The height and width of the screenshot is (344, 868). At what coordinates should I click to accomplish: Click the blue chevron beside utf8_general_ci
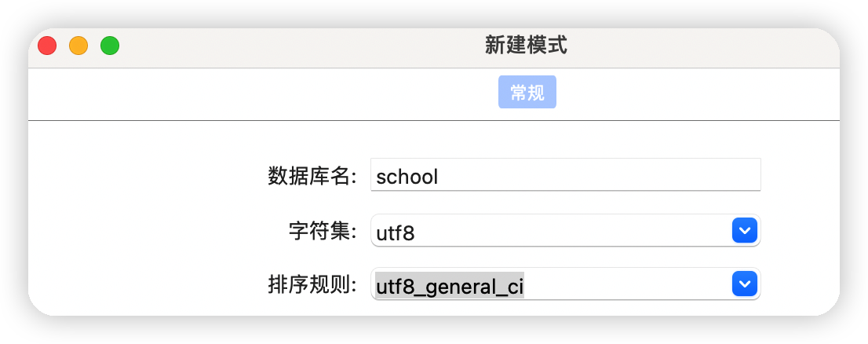(x=745, y=284)
